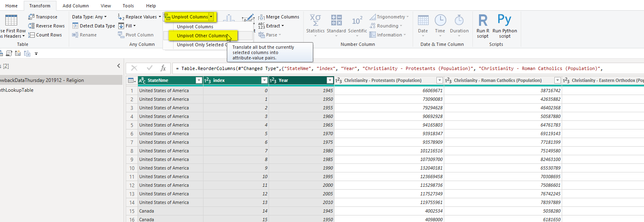This screenshot has height=222, width=644.
Task: Click Replace Values
Action: [139, 17]
